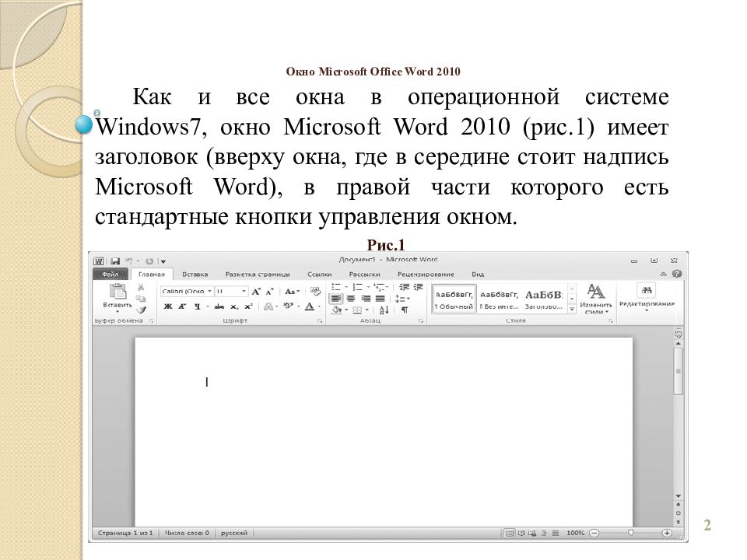Open the Шрифт dialog launcher
The height and width of the screenshot is (560, 747).
pyautogui.click(x=320, y=321)
